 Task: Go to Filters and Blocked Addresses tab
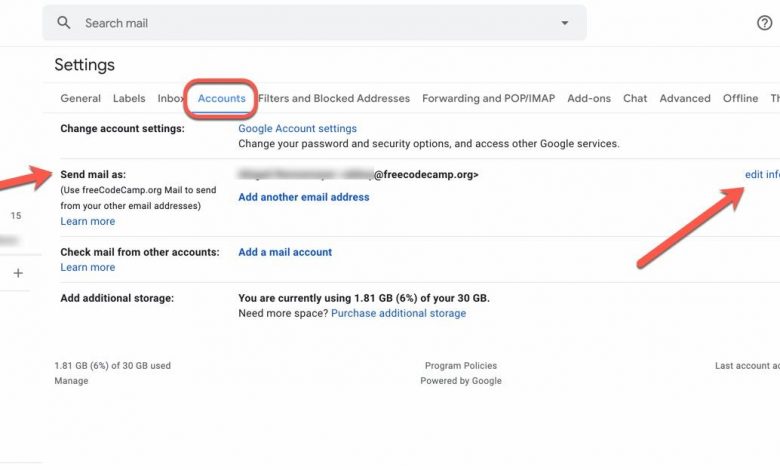(x=334, y=99)
